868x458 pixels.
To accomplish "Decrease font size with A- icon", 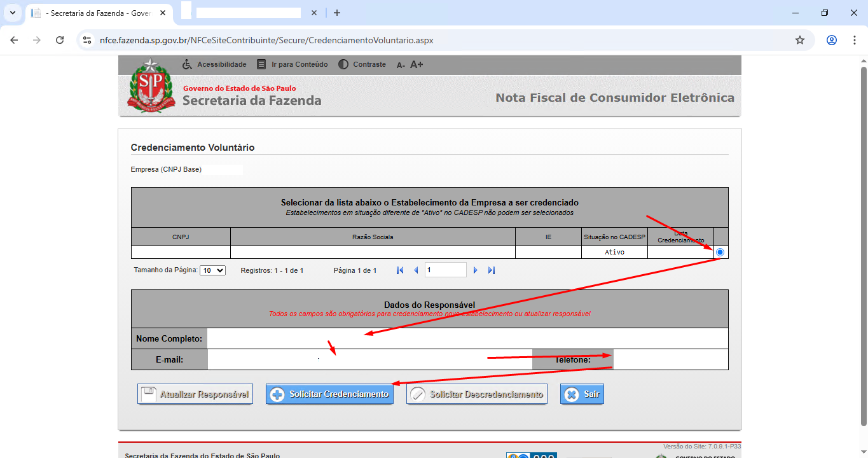I will pyautogui.click(x=401, y=65).
